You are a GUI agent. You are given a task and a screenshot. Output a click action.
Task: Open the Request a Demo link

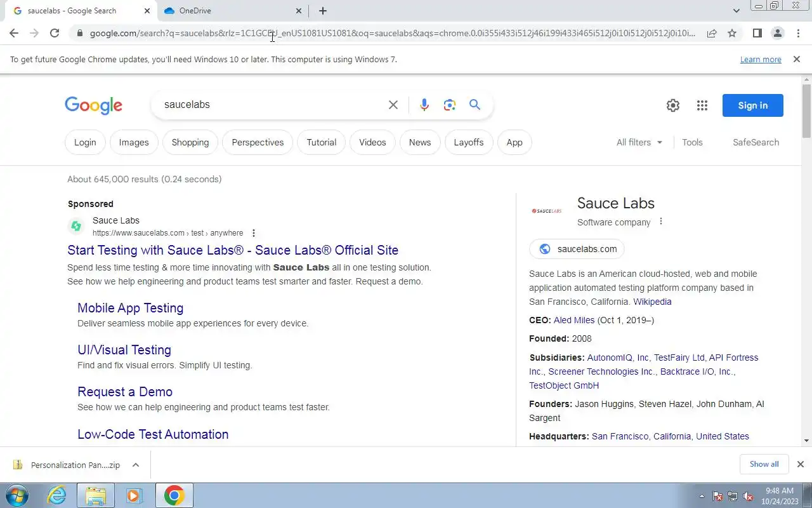pos(125,392)
